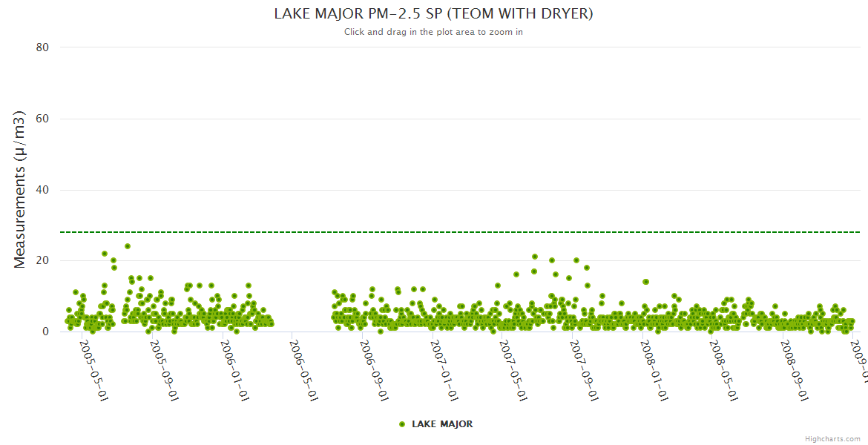Click the green dashed threshold line
868x445 pixels.
(x=460, y=232)
